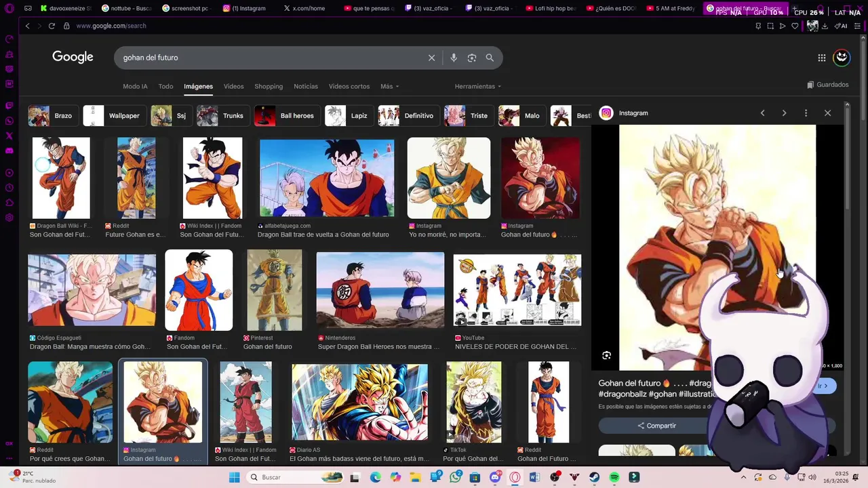Open Opera easy setup menu icon
This screenshot has height=488, width=868.
pos(856,26)
